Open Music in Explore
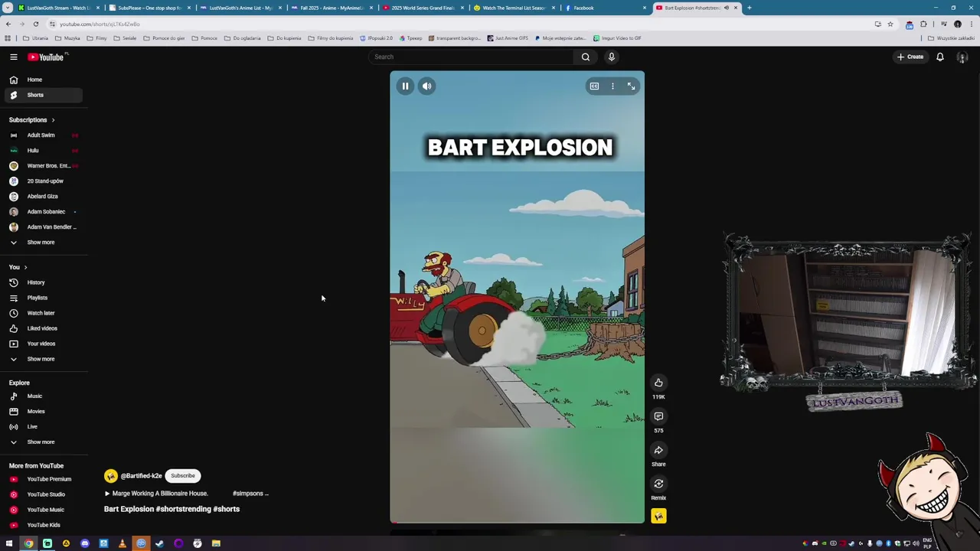Image resolution: width=980 pixels, height=551 pixels. 42,396
